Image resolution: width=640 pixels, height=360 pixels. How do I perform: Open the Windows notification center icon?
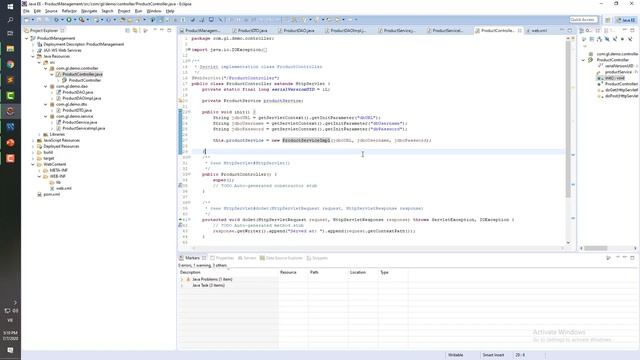click(10, 350)
